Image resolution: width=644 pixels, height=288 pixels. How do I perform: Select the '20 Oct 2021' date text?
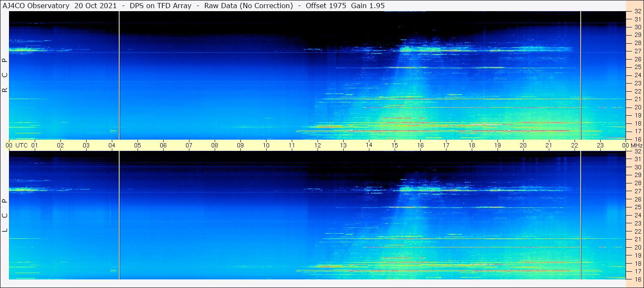(x=95, y=6)
